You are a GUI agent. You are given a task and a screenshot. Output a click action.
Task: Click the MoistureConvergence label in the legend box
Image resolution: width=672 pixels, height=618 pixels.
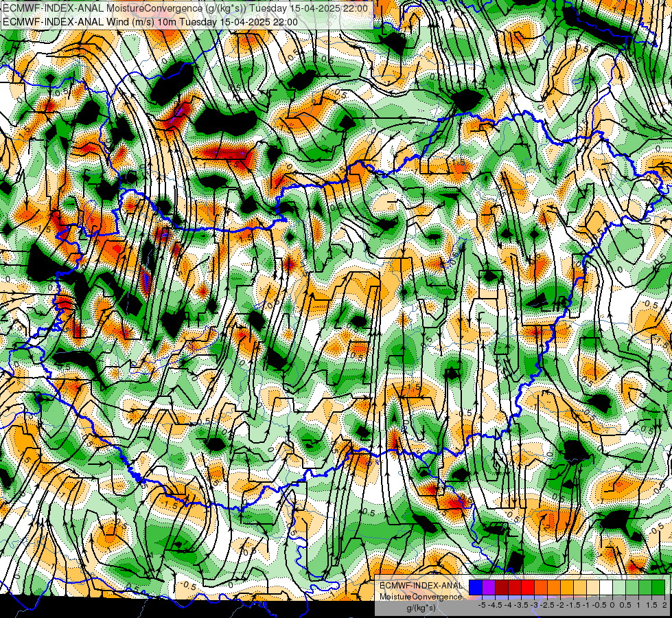pyautogui.click(x=421, y=597)
